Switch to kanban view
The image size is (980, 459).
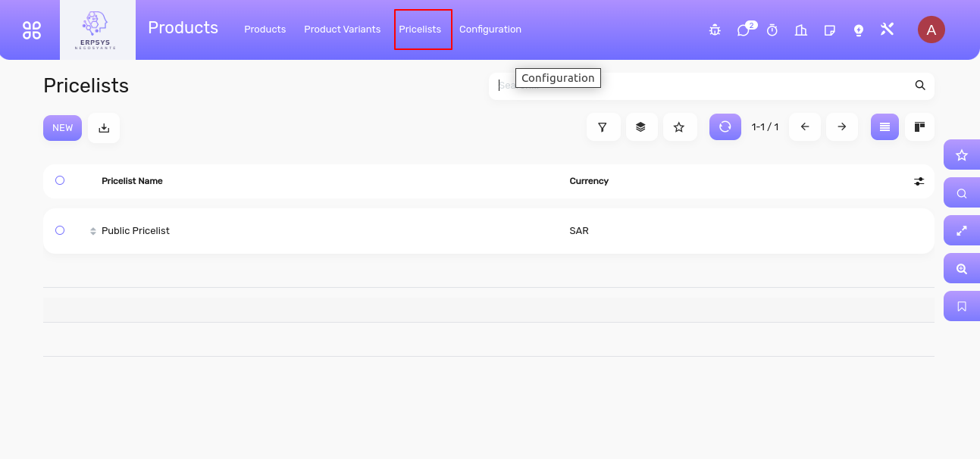(919, 127)
